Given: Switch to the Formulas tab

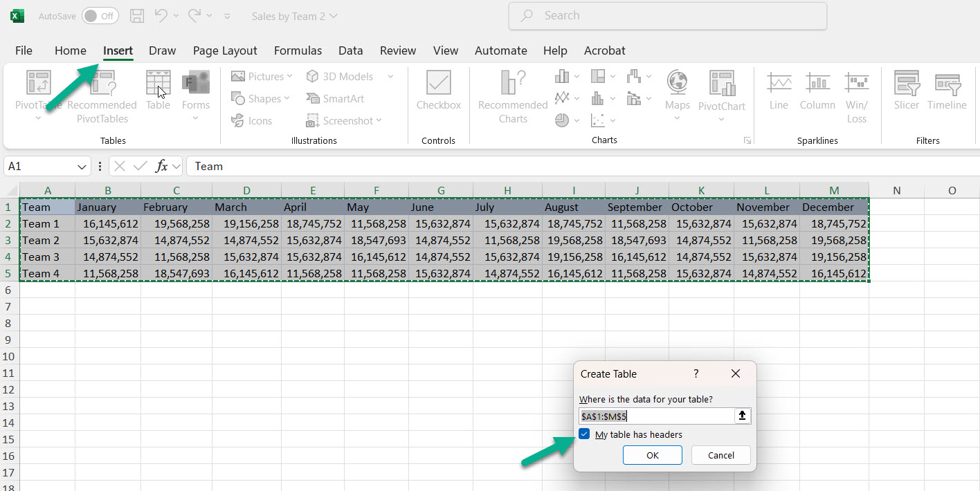Looking at the screenshot, I should [298, 50].
